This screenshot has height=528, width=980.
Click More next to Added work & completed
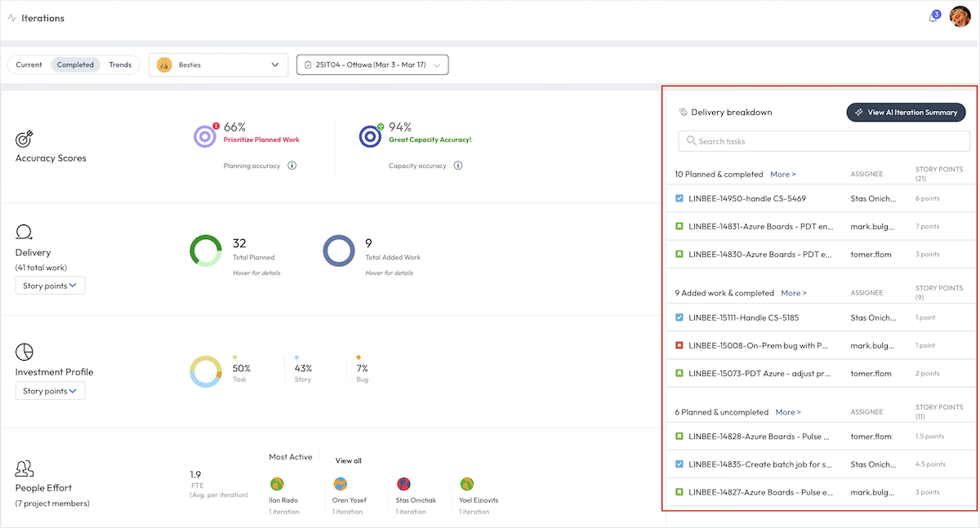794,293
